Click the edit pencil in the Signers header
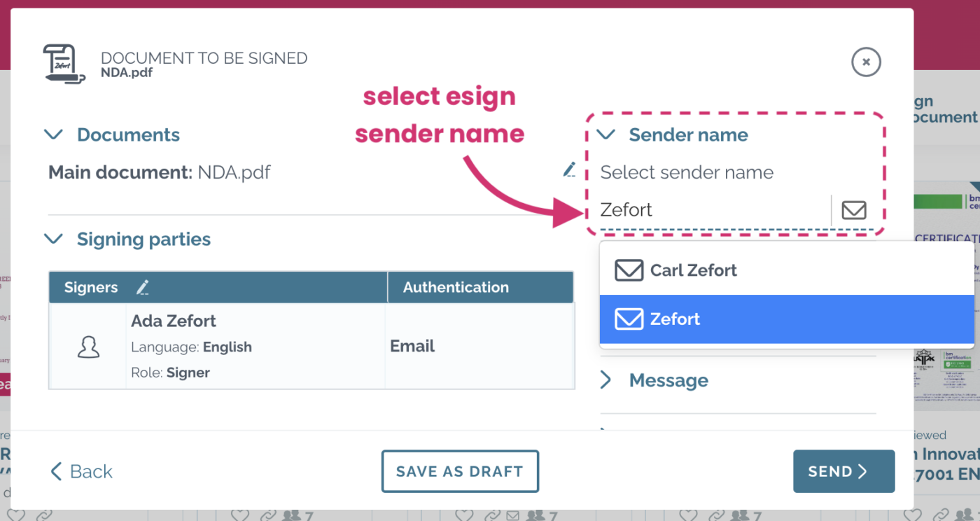 coord(142,286)
